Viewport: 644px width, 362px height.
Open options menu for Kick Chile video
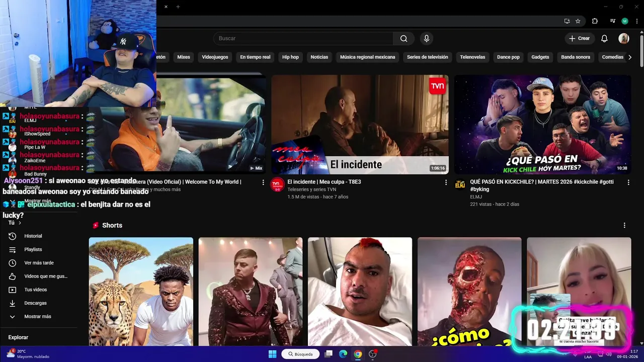tap(628, 183)
